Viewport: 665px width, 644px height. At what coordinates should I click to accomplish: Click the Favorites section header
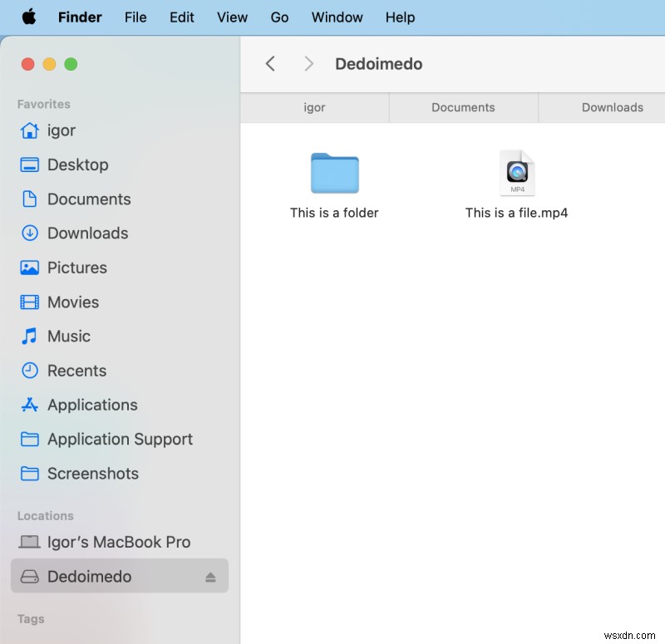(44, 104)
